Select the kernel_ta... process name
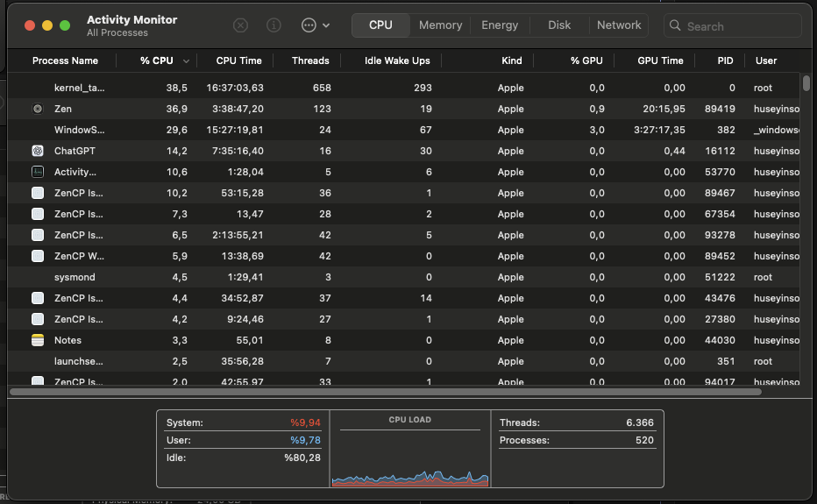 click(79, 88)
